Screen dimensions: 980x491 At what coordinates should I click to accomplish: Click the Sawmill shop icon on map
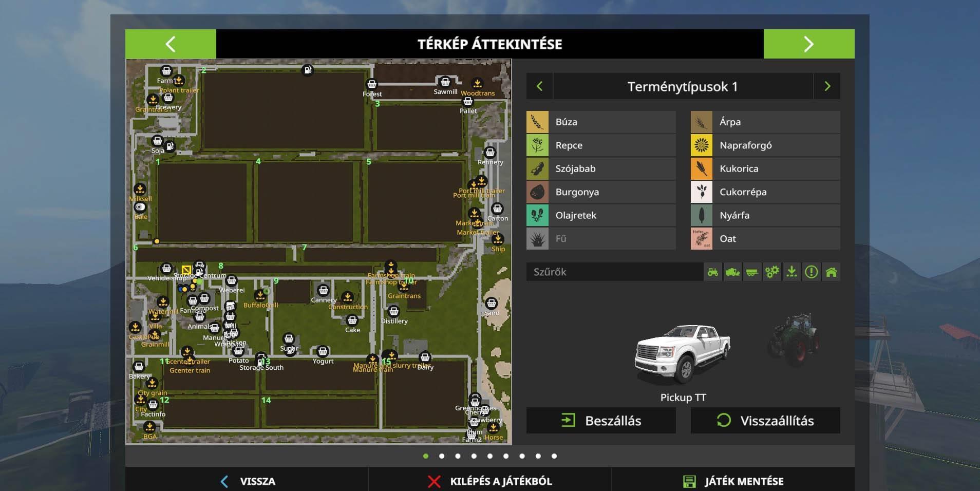[445, 82]
